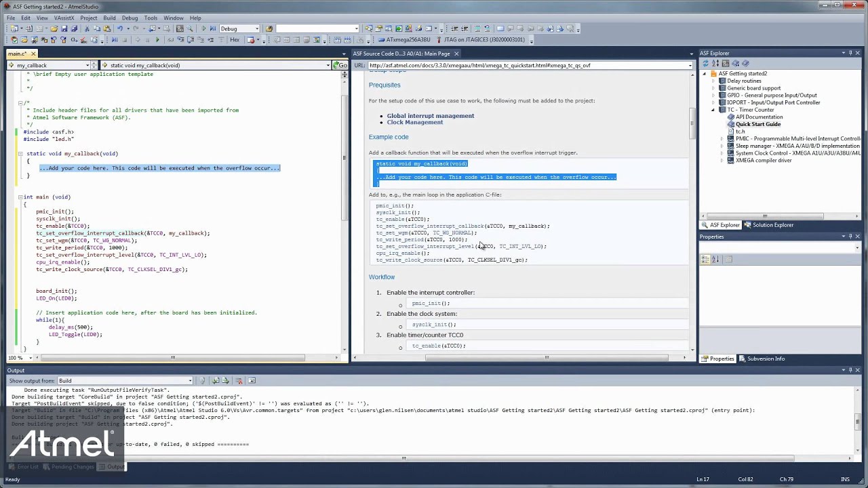
Task: Click pmic_init(); line in main function
Action: click(x=55, y=211)
